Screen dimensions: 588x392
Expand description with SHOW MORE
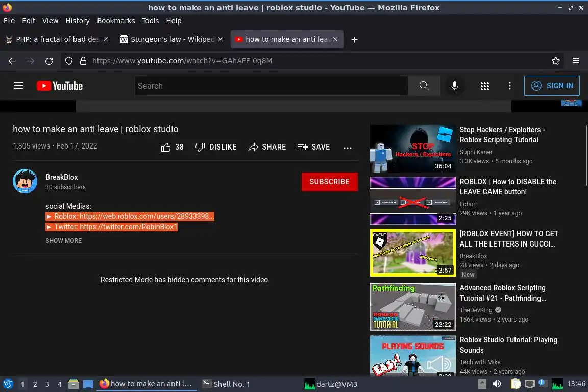(x=63, y=241)
